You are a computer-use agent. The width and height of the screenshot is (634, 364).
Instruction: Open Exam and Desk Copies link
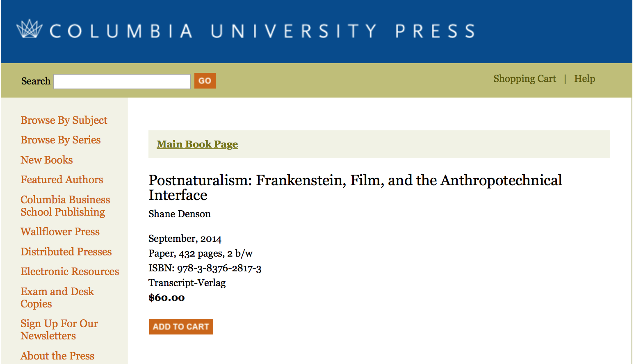point(57,298)
